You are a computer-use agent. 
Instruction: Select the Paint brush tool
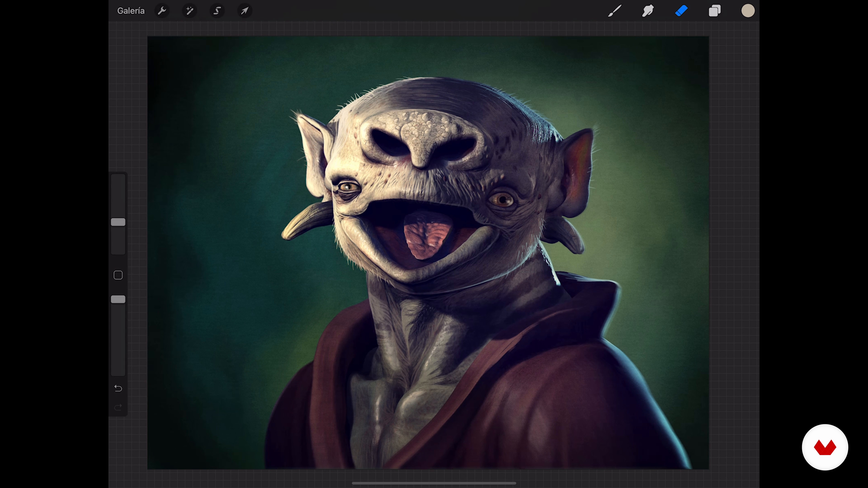pos(615,11)
